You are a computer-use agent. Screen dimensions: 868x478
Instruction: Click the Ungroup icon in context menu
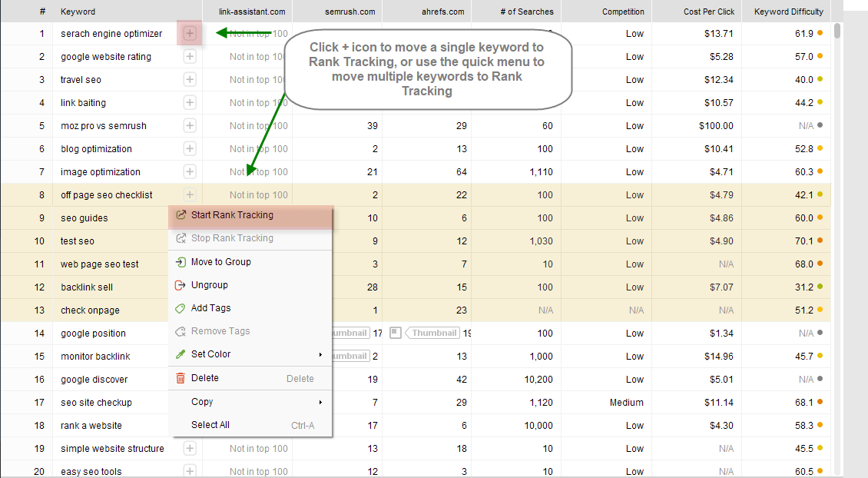pyautogui.click(x=181, y=285)
